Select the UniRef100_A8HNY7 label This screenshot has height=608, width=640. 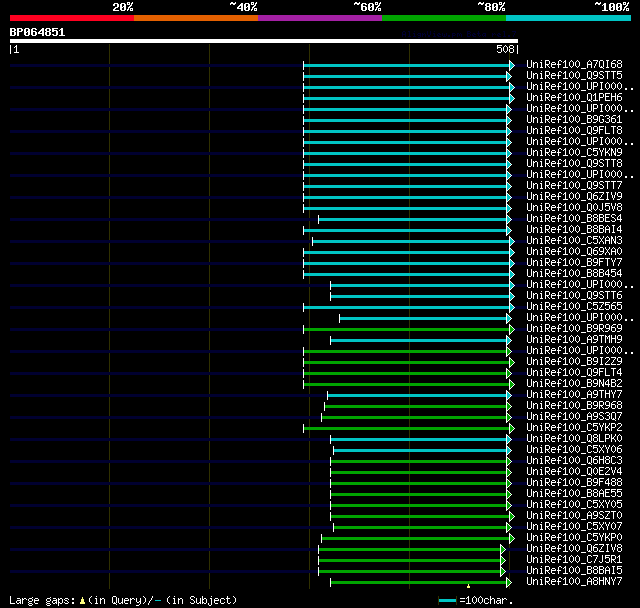(x=574, y=582)
